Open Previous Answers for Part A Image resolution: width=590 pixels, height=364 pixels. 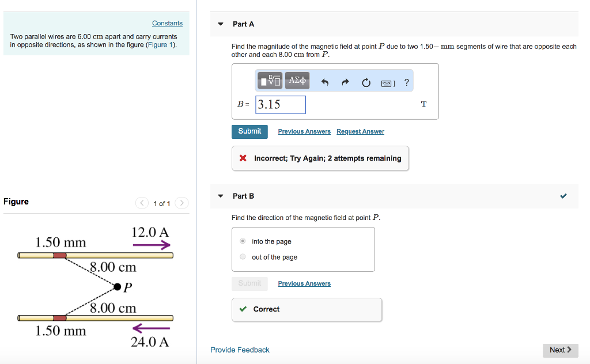[x=304, y=131]
